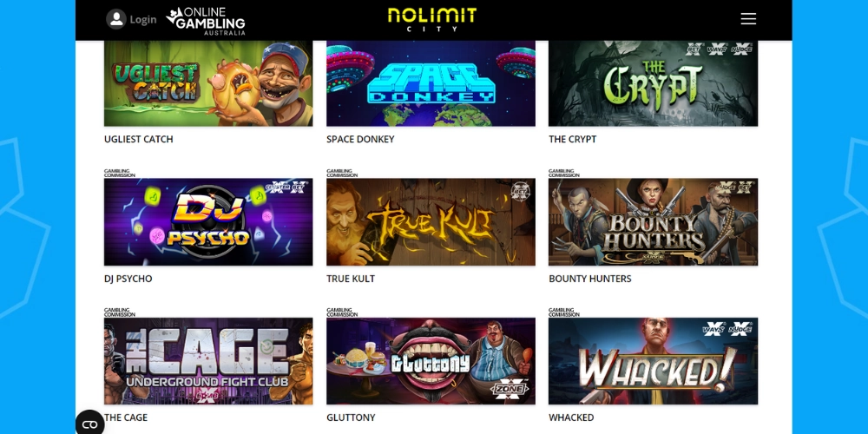Click the Nolimit City logo
The image size is (868, 434).
(431, 19)
